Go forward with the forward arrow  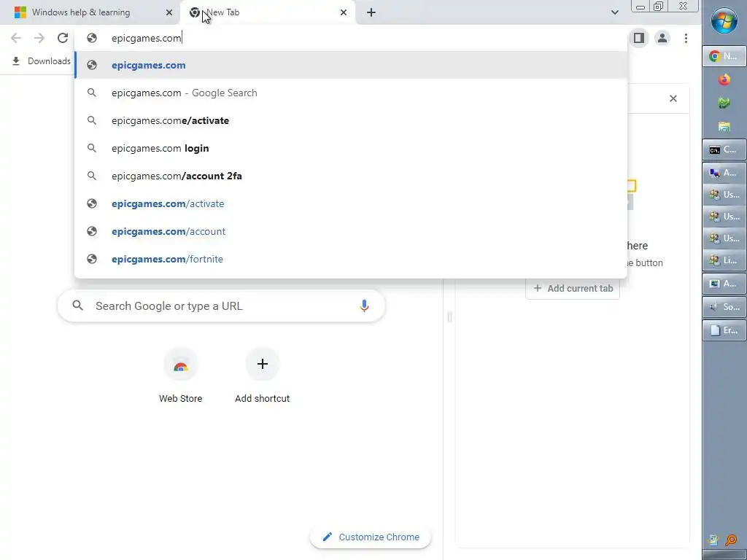click(39, 38)
